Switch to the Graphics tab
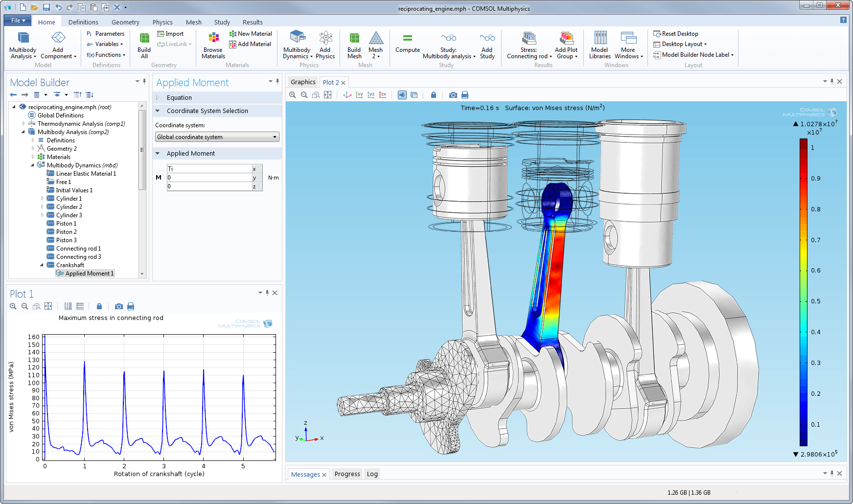Image resolution: width=853 pixels, height=504 pixels. click(x=303, y=82)
